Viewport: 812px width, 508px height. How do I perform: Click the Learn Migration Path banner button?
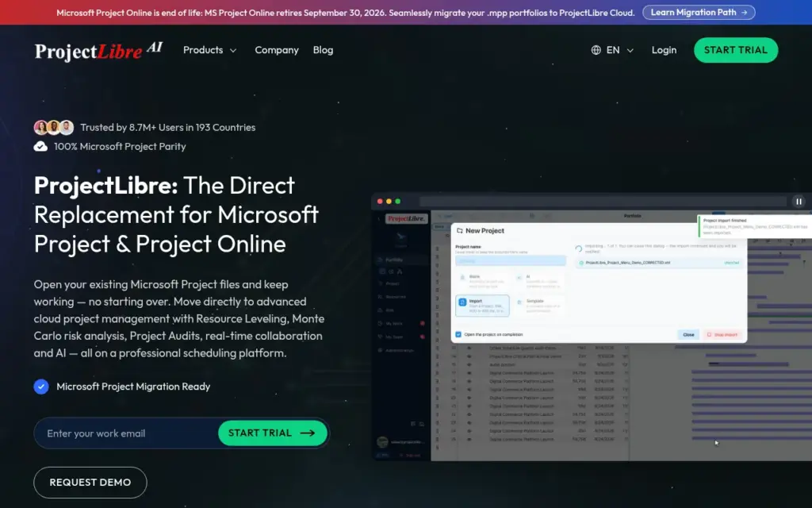coord(699,13)
